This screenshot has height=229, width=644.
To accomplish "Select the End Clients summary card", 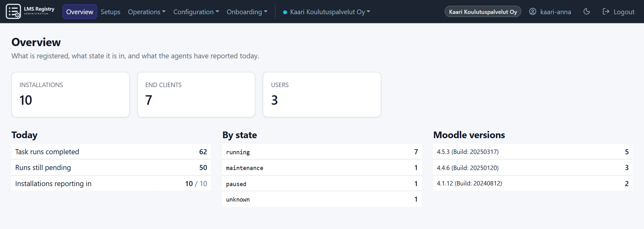I will [x=196, y=95].
